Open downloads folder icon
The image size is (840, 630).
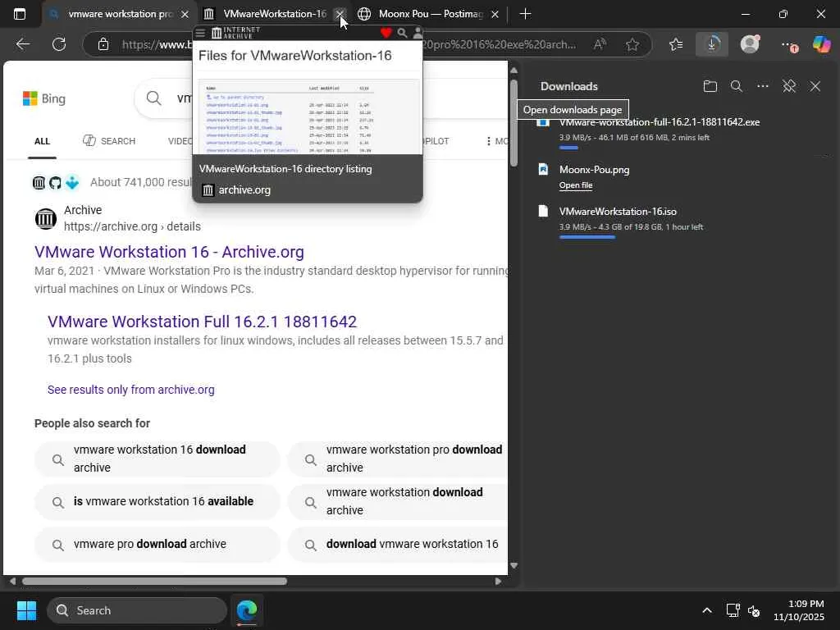click(710, 86)
